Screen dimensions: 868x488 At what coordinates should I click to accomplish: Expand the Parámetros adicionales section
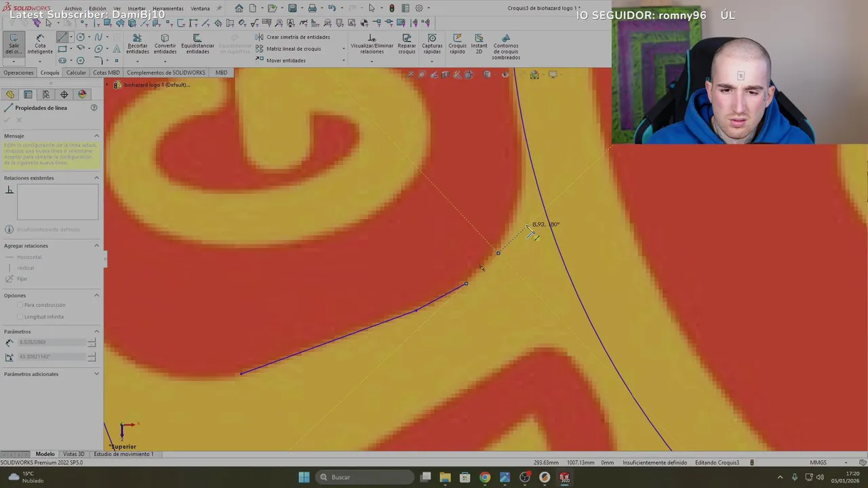pos(96,374)
